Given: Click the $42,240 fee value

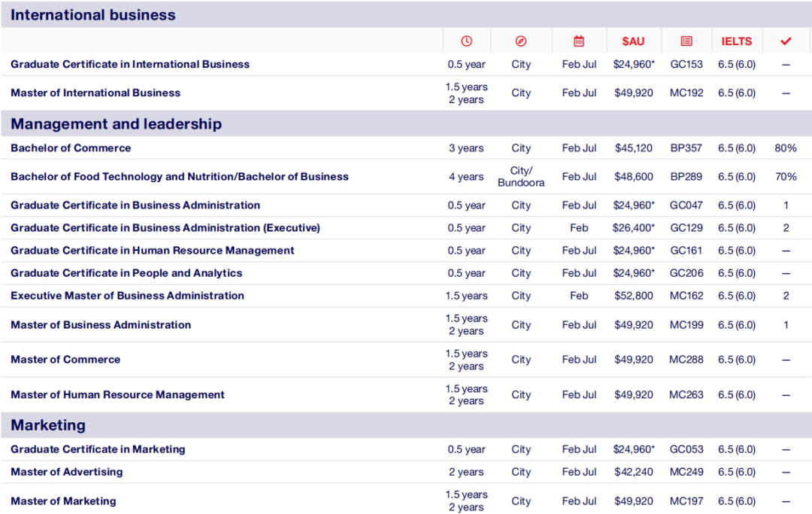Looking at the screenshot, I should [x=633, y=472].
